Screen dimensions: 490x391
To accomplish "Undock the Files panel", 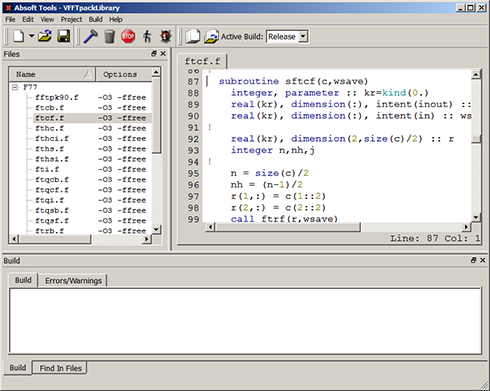I will tap(154, 53).
